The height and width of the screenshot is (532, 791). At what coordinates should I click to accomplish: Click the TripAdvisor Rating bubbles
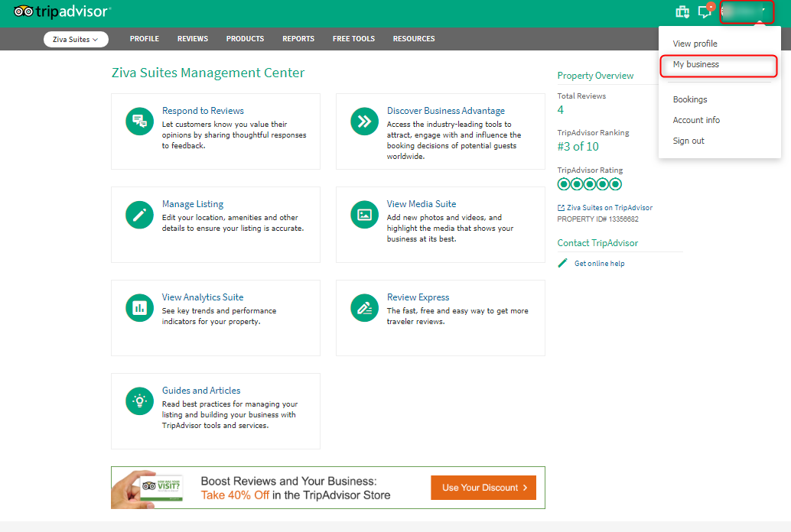pyautogui.click(x=589, y=184)
